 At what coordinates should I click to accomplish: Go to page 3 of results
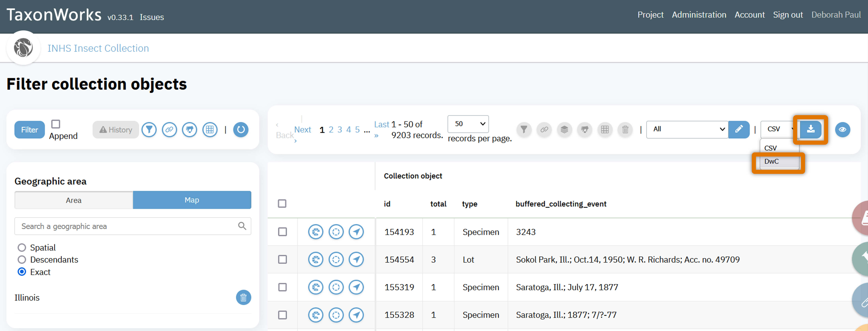pyautogui.click(x=340, y=130)
